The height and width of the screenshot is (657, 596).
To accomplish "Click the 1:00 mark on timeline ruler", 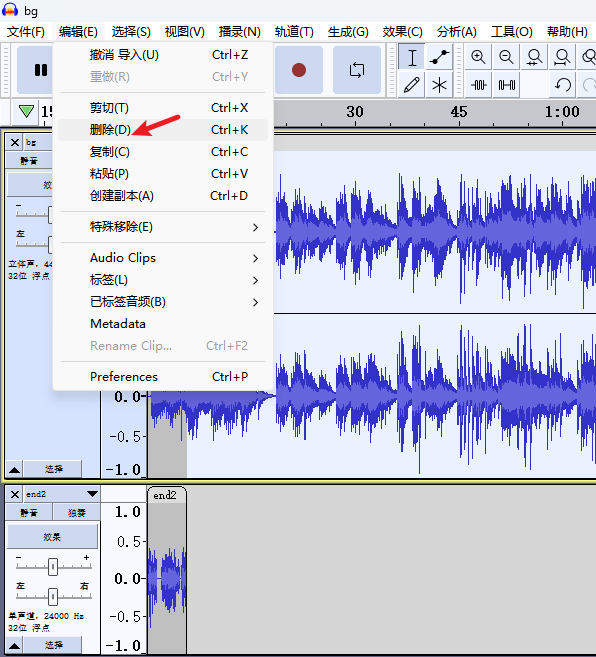I will (562, 112).
